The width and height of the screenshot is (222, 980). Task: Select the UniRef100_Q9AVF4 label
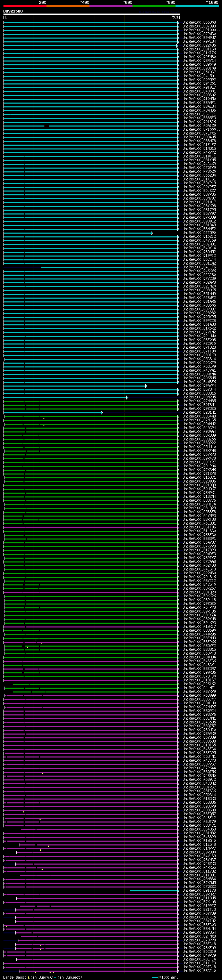[x=199, y=386]
